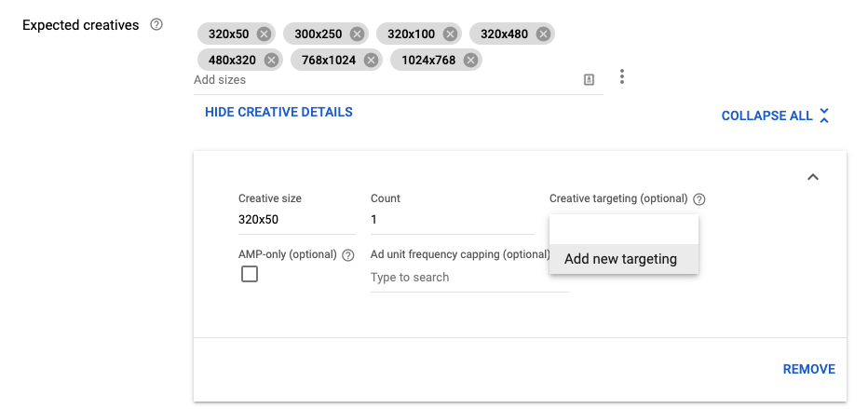Select Add new targeting option
This screenshot has height=409, width=868.
[620, 259]
